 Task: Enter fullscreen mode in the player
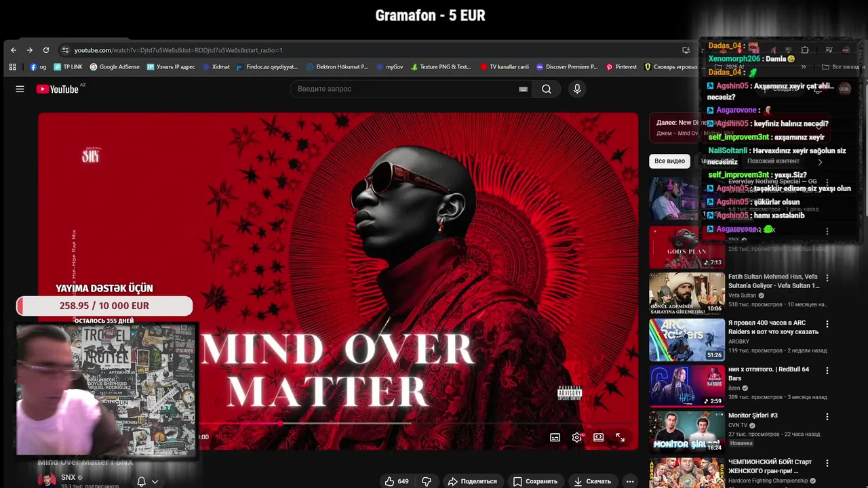pos(620,437)
